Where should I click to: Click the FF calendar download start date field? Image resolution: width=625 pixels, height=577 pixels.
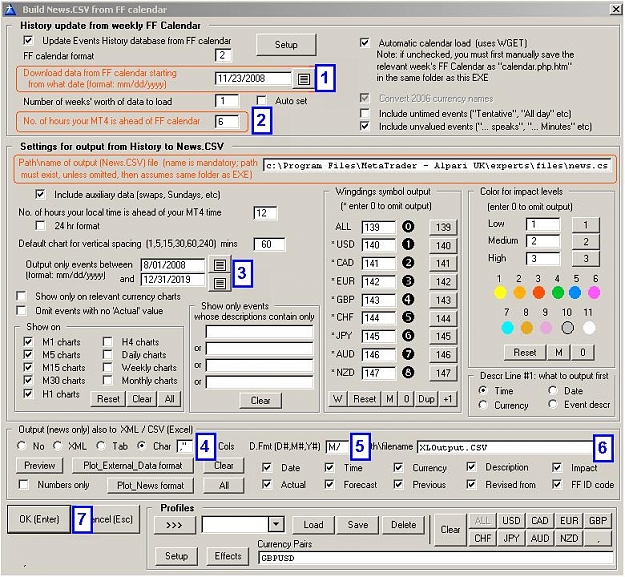(x=253, y=79)
